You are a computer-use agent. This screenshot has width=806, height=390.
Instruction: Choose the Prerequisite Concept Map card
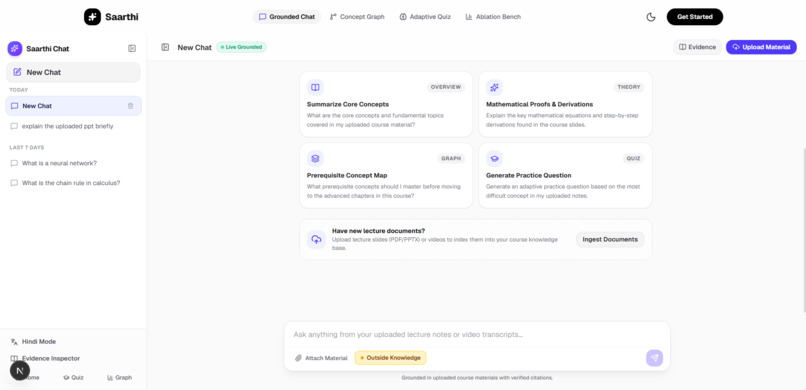(386, 176)
